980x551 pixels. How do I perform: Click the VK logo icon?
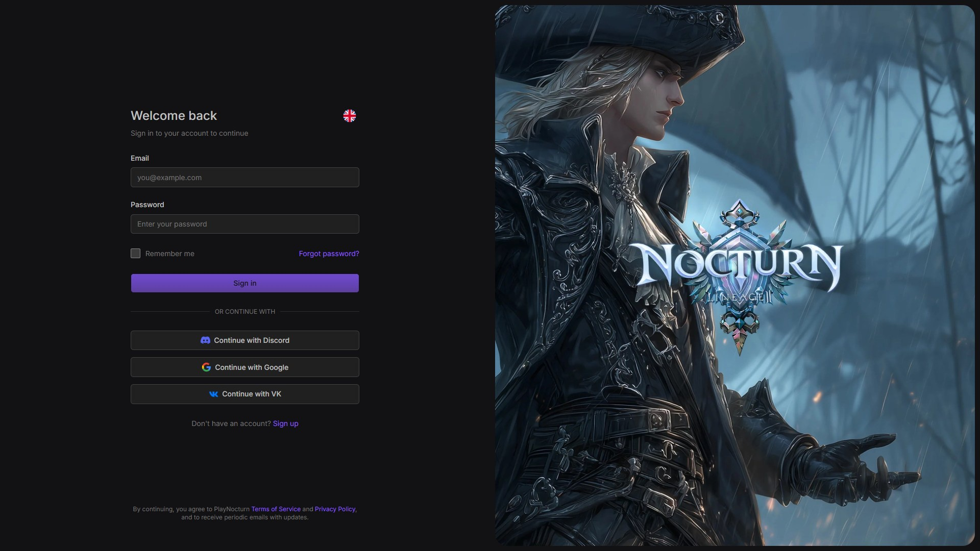click(213, 394)
